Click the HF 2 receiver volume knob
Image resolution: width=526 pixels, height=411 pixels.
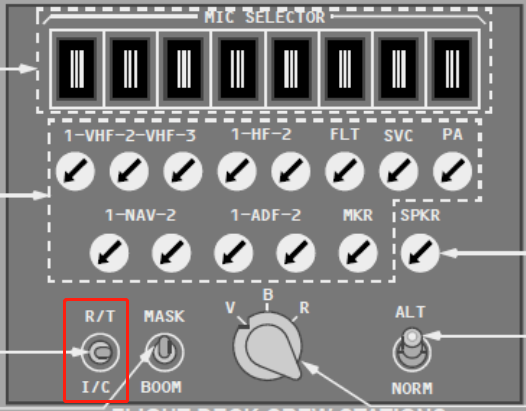[291, 171]
